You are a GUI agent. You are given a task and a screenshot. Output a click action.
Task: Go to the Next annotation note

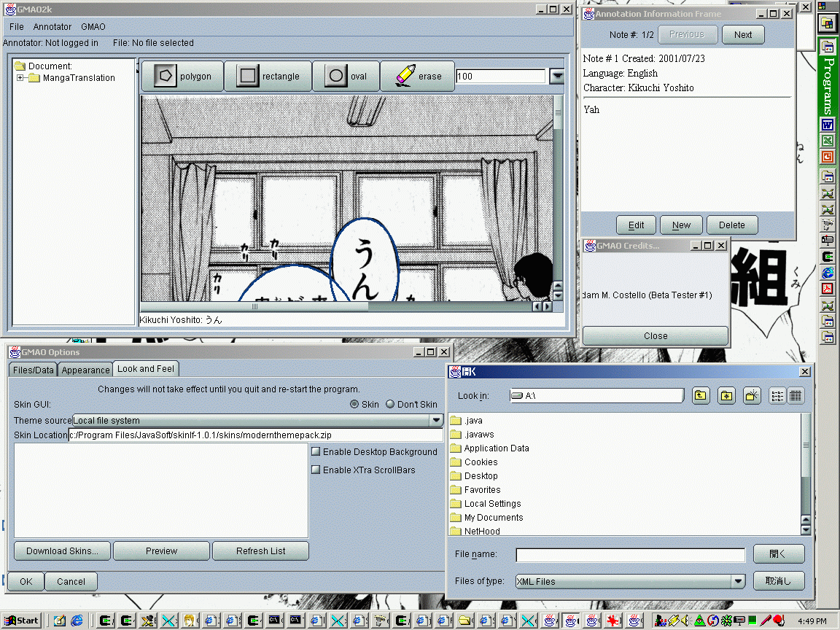tap(743, 35)
